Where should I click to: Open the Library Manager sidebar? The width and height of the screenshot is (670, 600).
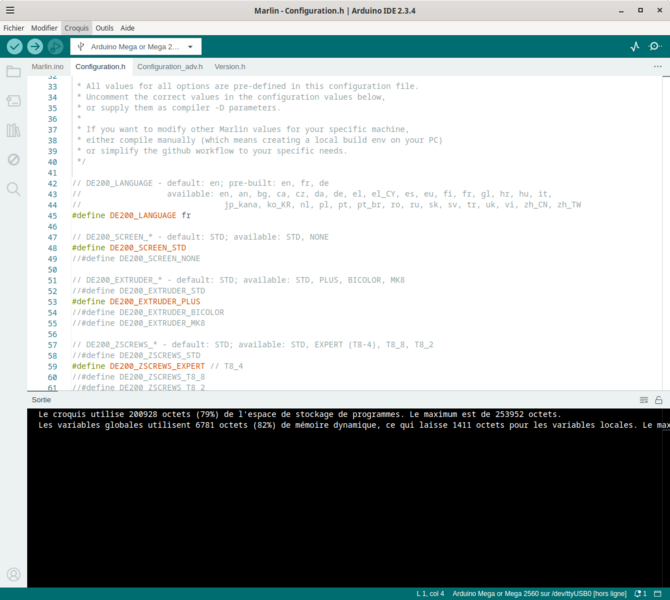coord(13,130)
